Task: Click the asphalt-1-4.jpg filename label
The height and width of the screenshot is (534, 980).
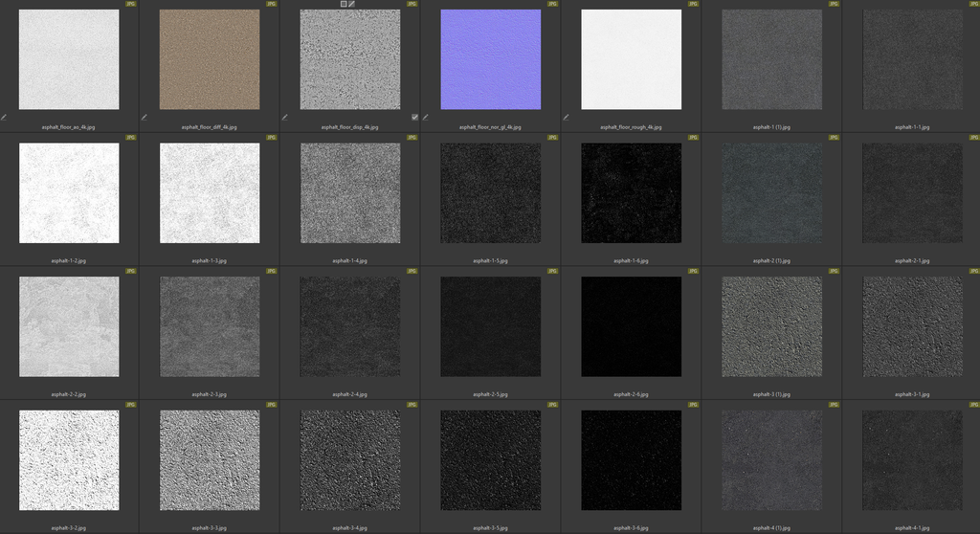Action: (x=349, y=260)
